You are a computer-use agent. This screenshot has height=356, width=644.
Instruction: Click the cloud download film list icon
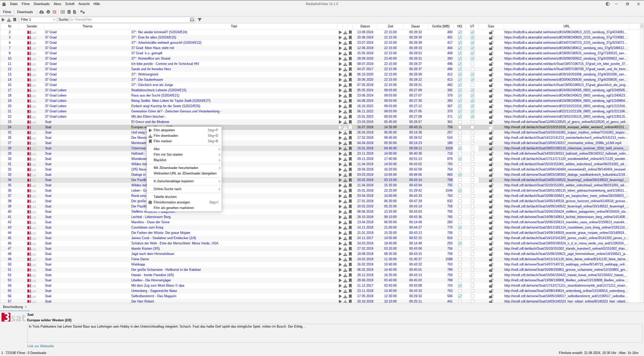[x=42, y=12]
